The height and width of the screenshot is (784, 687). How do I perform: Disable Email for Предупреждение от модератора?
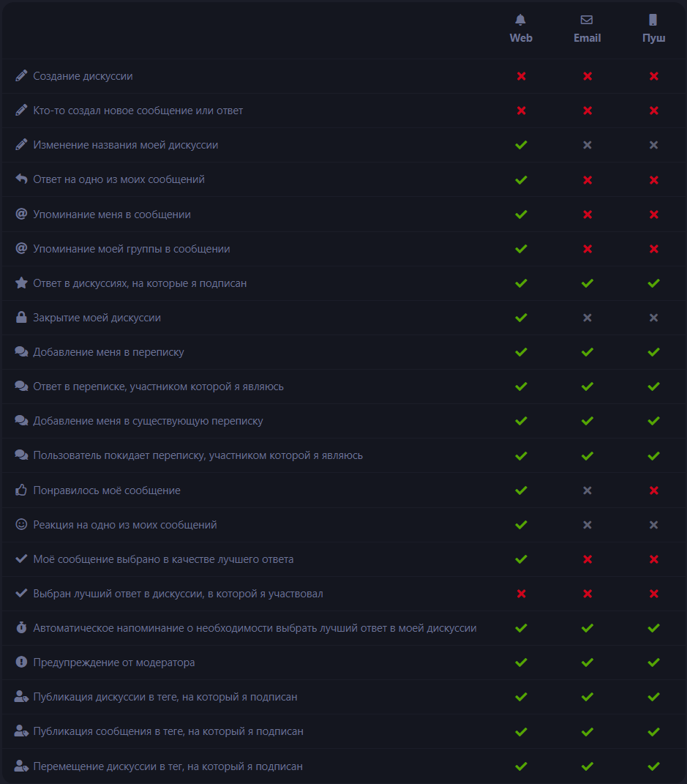[x=587, y=662]
